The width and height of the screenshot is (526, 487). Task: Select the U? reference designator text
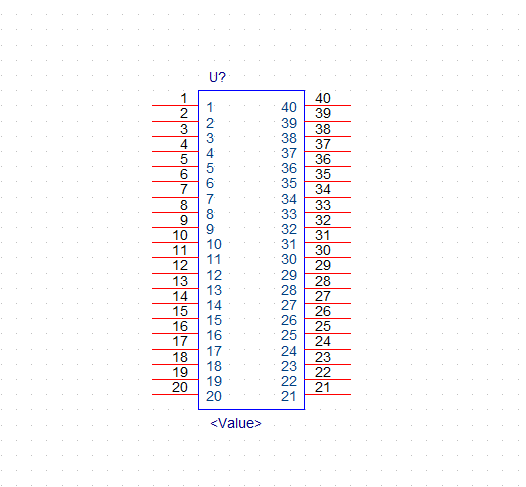pos(217,77)
